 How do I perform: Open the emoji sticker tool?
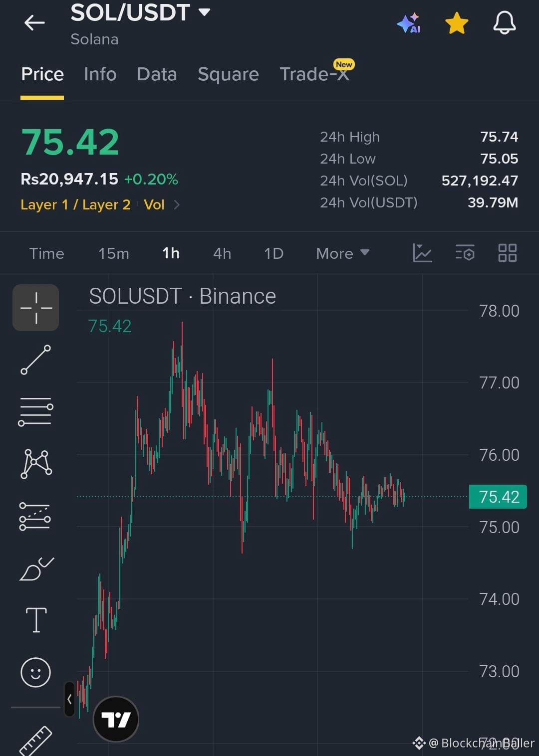35,672
